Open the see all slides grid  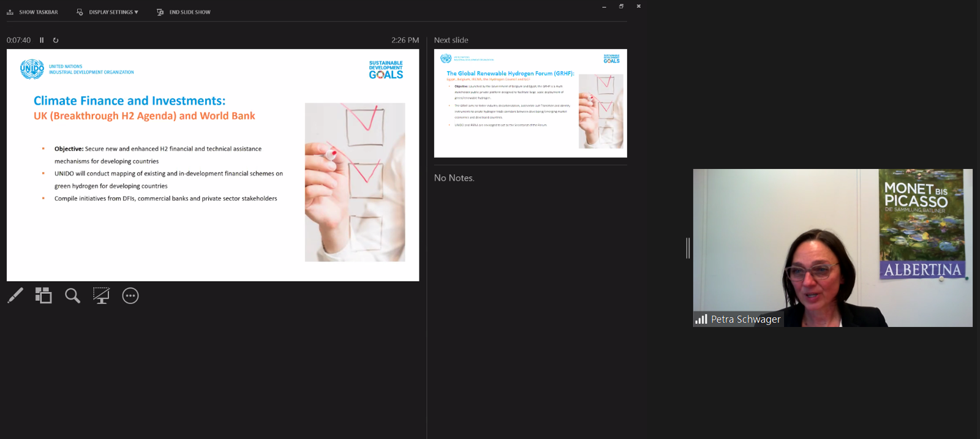[x=43, y=296]
